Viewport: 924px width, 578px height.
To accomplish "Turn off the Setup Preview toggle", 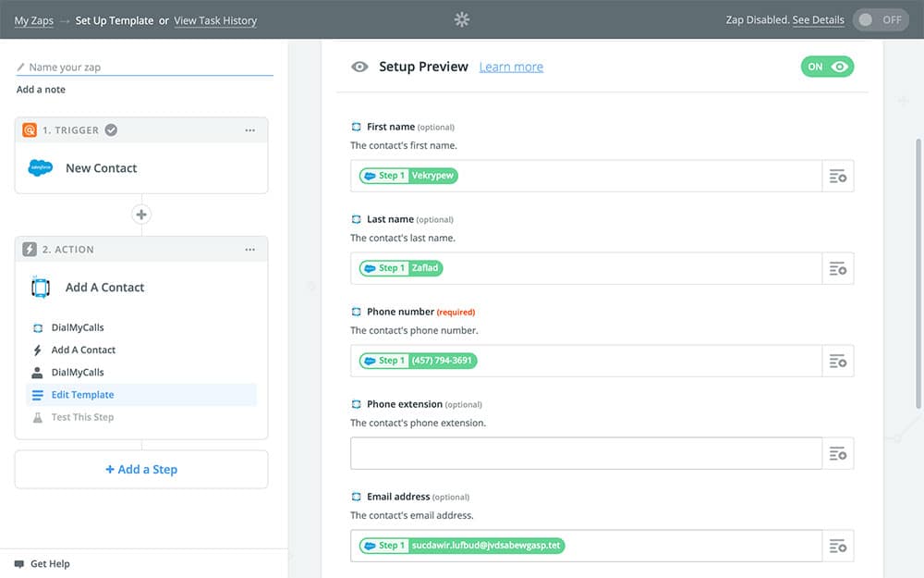I will 827,67.
